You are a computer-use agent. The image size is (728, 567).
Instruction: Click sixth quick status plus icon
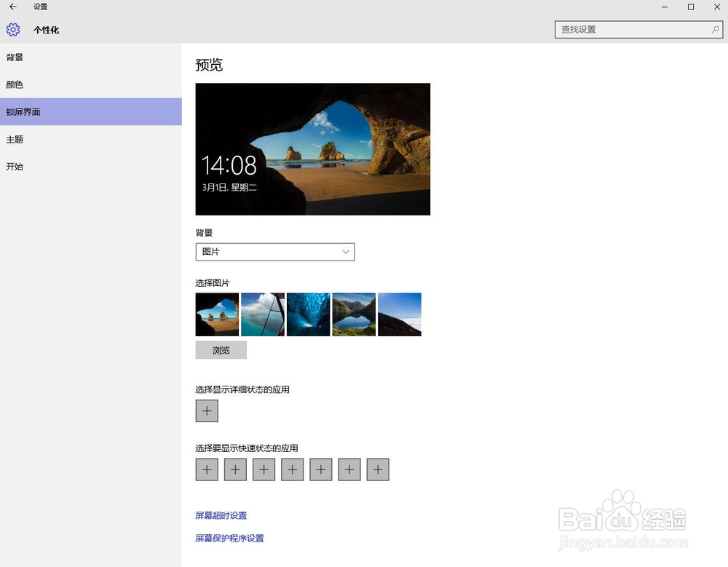click(349, 469)
